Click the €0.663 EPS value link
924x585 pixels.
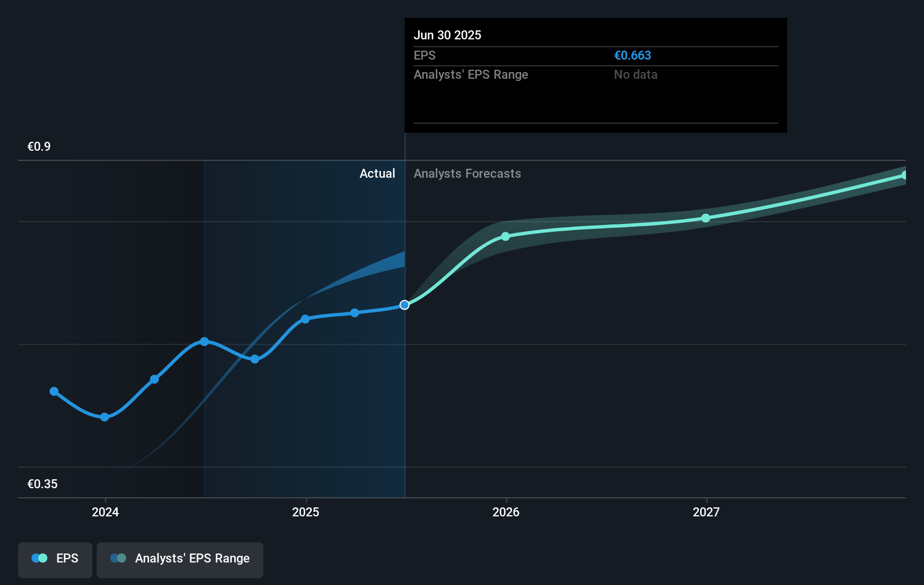633,55
